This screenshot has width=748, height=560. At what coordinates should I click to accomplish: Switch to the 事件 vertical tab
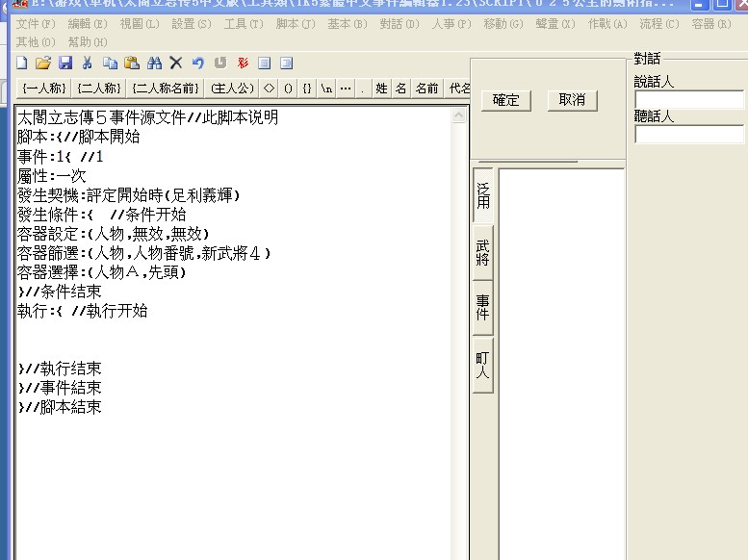click(x=482, y=308)
